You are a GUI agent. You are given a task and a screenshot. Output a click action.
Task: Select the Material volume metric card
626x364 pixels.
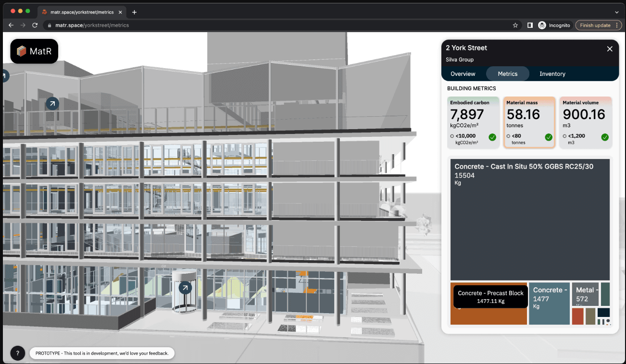coord(586,122)
